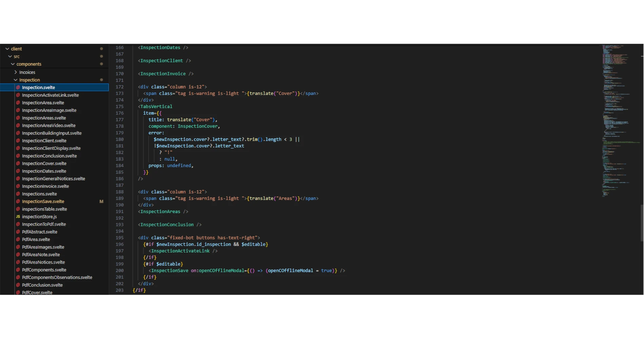Click Svelte icon beside InspectionSave.svelte

click(x=18, y=201)
